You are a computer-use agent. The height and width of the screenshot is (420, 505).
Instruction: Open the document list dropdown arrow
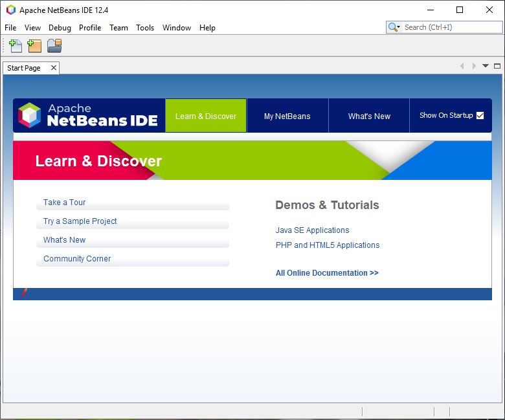(486, 65)
